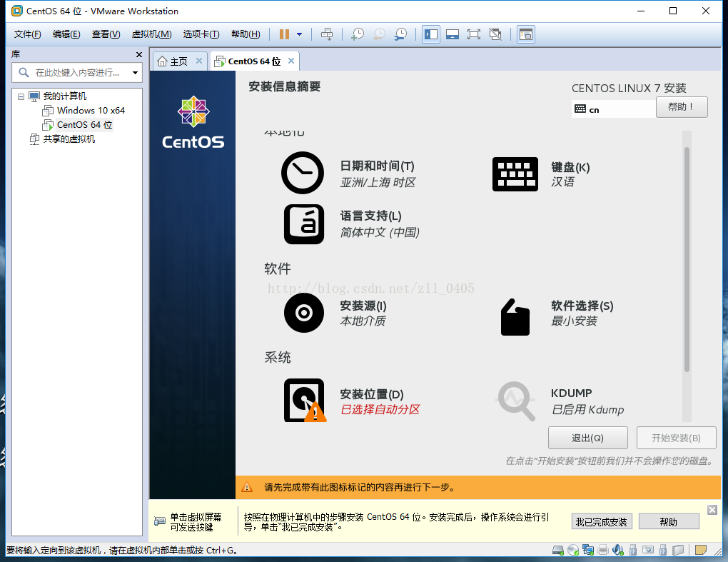Open the 虚拟机(M) menu
728x562 pixels.
(152, 34)
